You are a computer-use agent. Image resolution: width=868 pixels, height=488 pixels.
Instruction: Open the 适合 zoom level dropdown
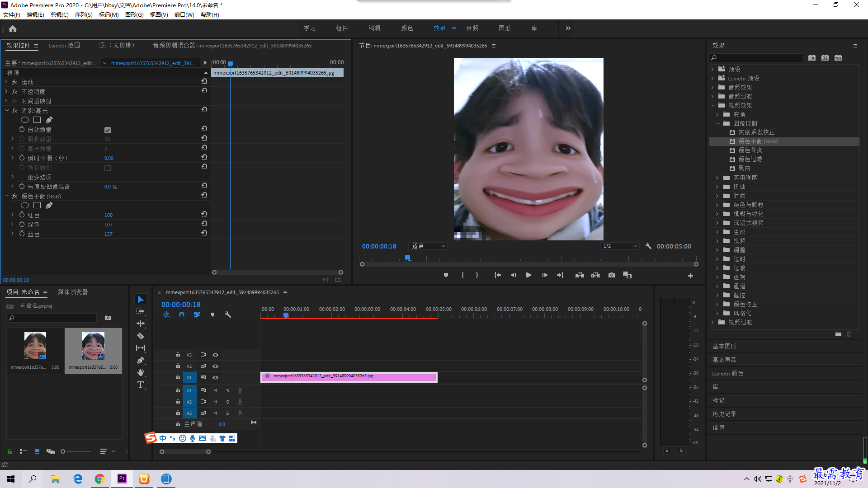(x=428, y=246)
